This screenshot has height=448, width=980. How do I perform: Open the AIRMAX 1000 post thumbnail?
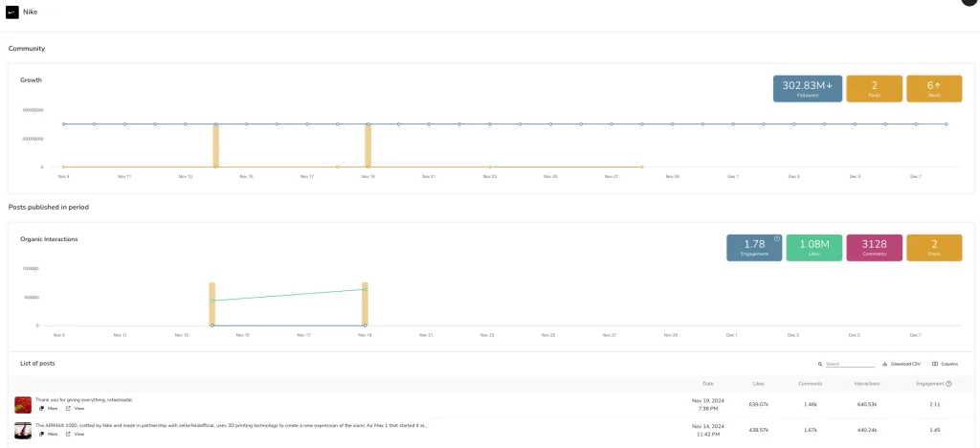click(x=23, y=431)
